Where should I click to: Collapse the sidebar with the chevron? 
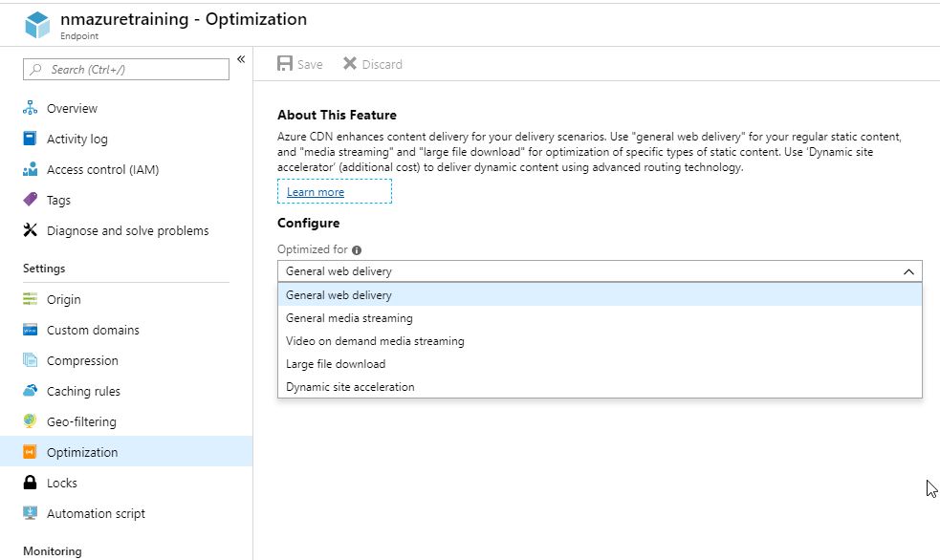click(x=241, y=59)
